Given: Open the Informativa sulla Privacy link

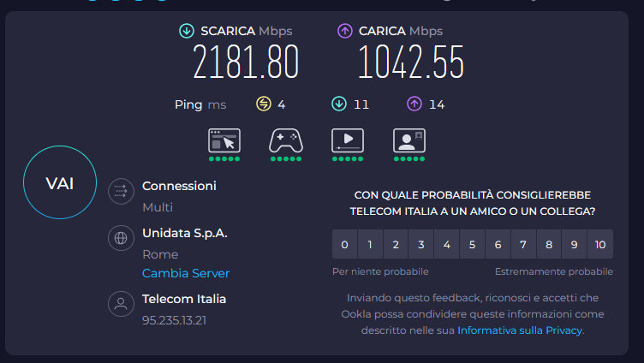Looking at the screenshot, I should 520,330.
